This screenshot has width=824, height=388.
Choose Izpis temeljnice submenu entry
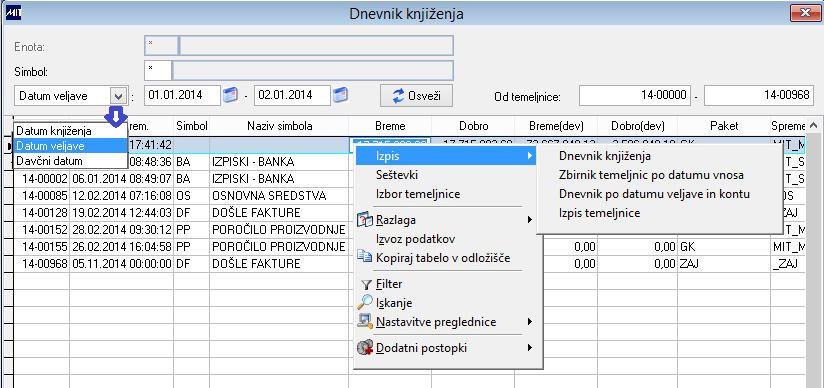(x=659, y=213)
